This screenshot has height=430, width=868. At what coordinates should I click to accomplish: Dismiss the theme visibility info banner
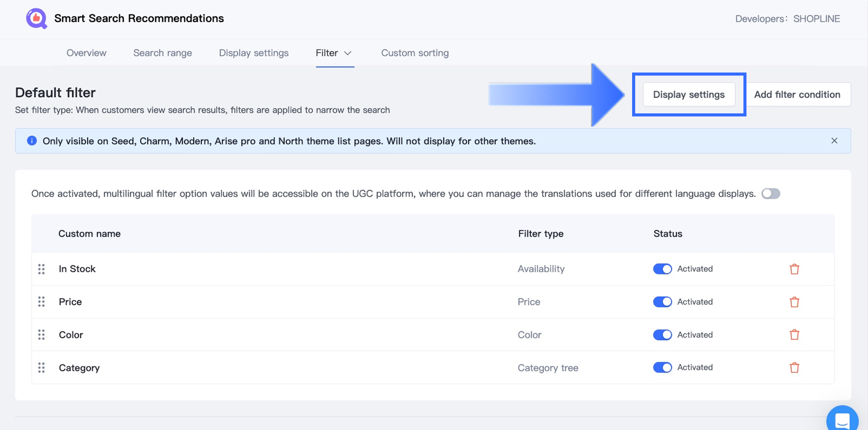(834, 141)
